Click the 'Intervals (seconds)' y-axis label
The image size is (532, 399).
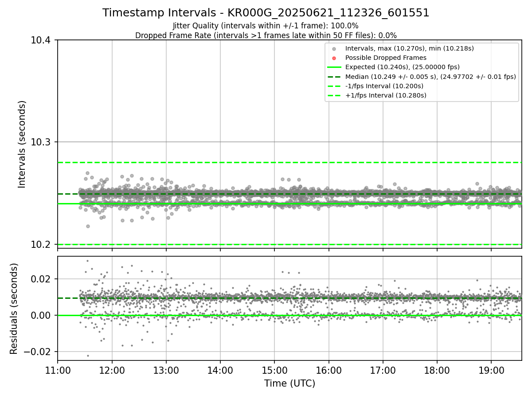22,144
